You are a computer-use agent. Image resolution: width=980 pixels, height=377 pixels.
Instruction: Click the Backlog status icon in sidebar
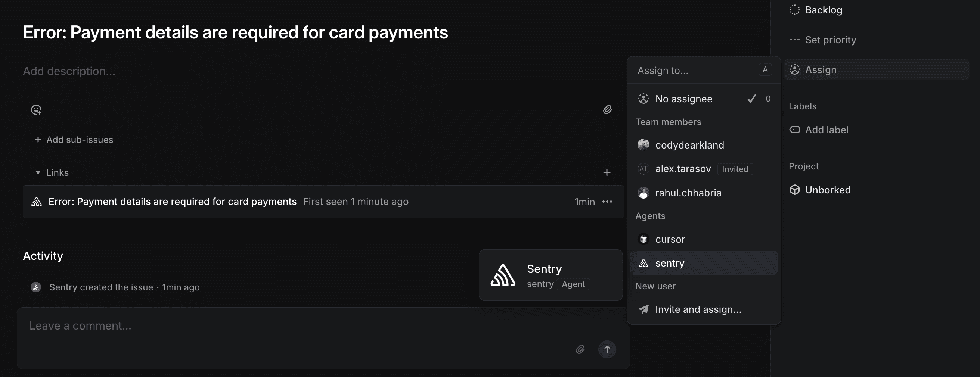[x=795, y=9]
